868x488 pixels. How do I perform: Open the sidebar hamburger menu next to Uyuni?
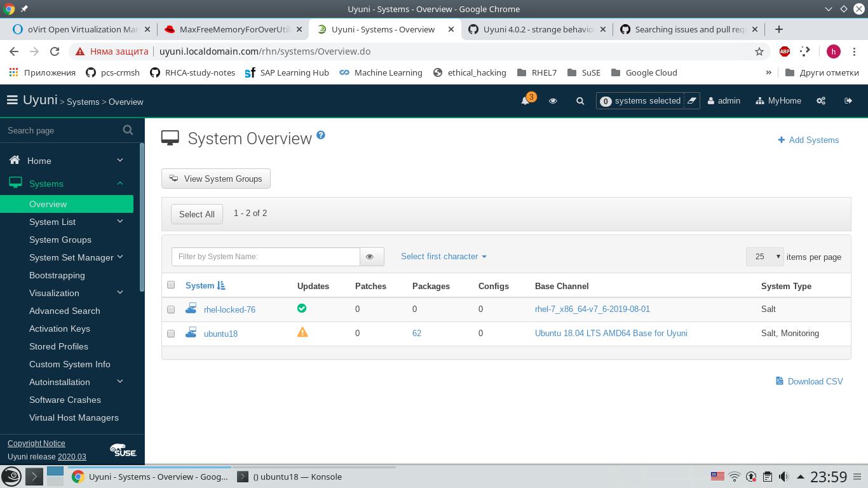pos(11,99)
